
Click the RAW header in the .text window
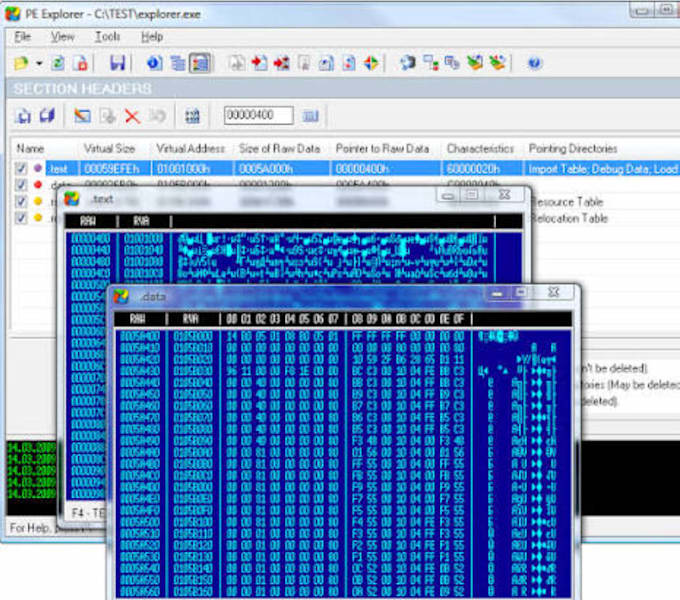click(x=88, y=221)
